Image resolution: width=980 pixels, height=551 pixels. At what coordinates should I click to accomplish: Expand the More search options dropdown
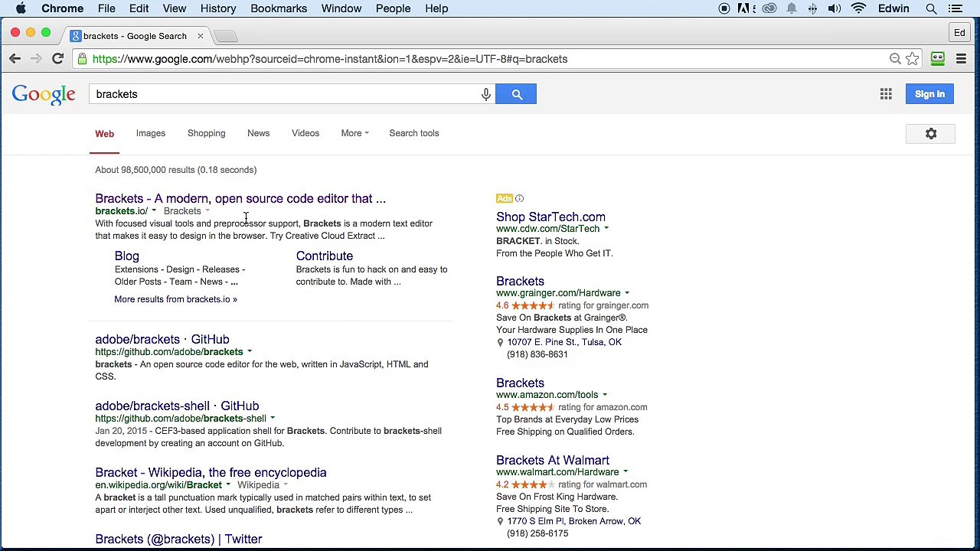(x=354, y=133)
